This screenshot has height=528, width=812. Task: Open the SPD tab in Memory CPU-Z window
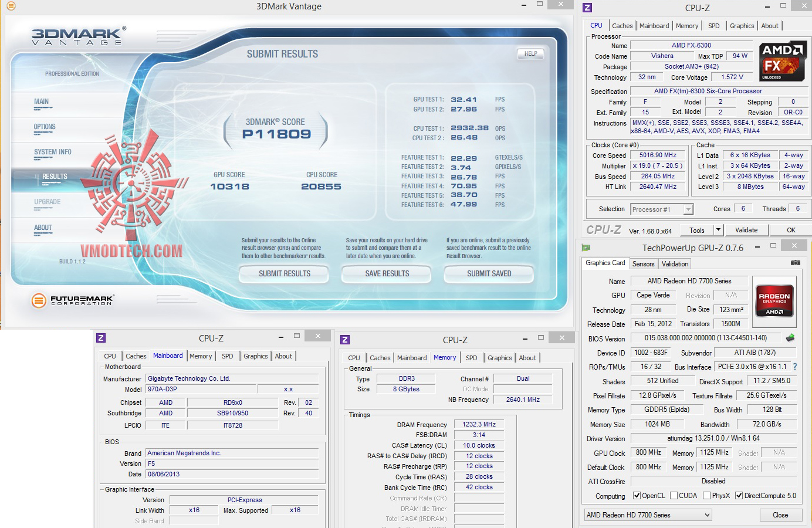click(x=472, y=358)
